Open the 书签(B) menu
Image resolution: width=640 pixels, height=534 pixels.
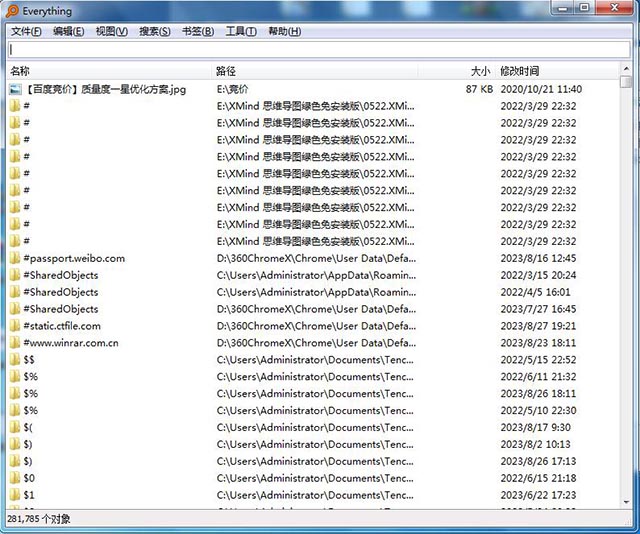coord(198,31)
